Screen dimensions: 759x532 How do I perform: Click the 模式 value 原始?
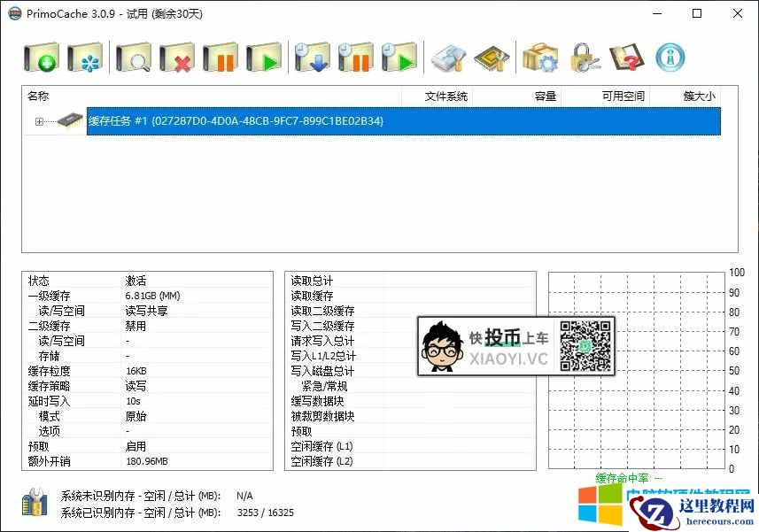(x=136, y=416)
